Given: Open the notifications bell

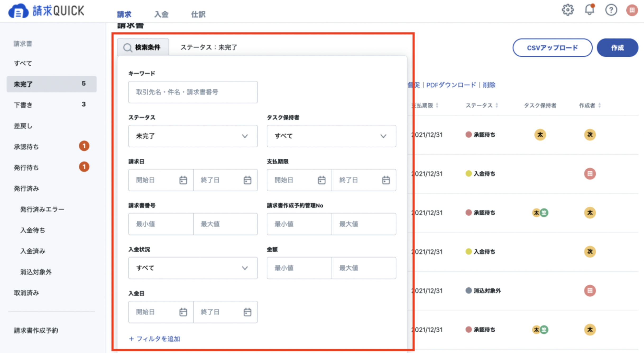Looking at the screenshot, I should coord(590,10).
